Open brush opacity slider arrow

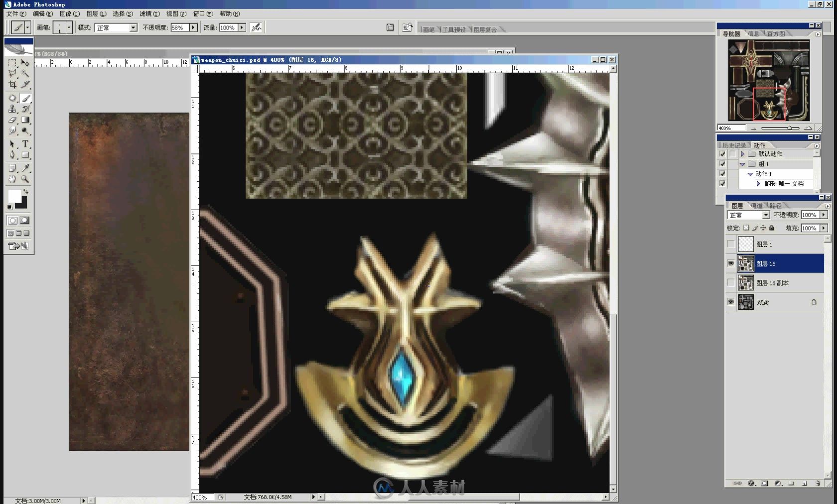coord(193,27)
